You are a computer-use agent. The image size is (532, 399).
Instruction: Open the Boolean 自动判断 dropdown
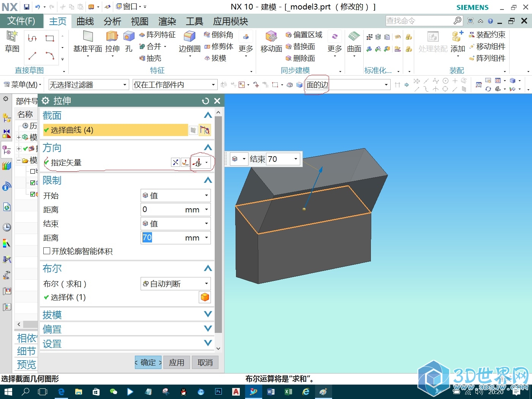pos(176,283)
